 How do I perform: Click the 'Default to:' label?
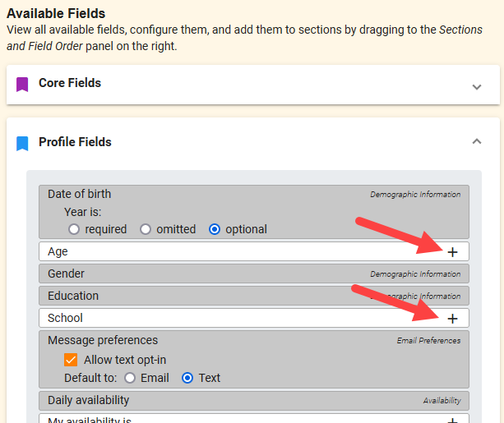(90, 378)
